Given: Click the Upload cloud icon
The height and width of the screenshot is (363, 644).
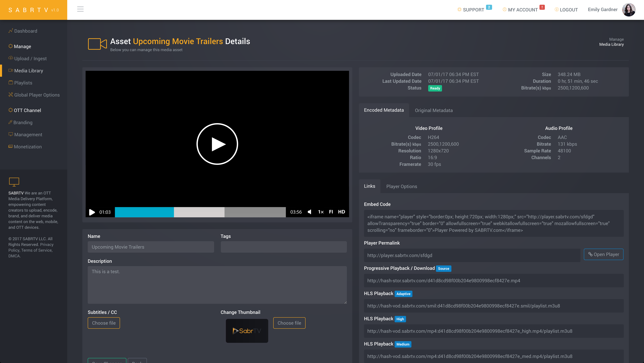Looking at the screenshot, I should tap(10, 58).
